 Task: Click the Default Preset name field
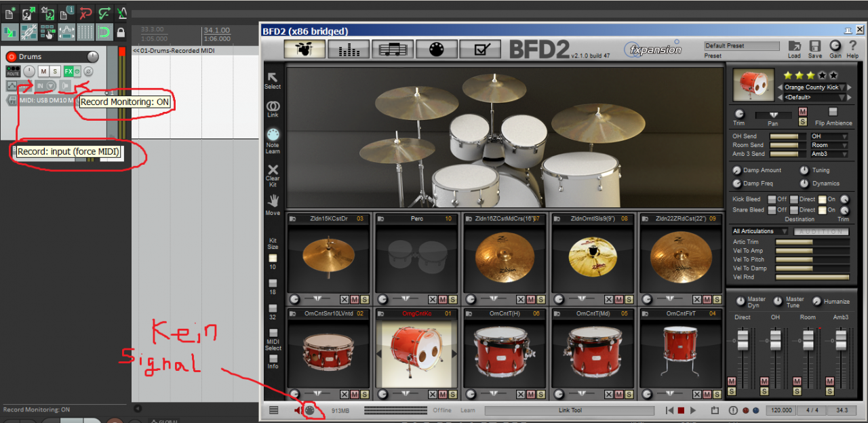point(742,46)
